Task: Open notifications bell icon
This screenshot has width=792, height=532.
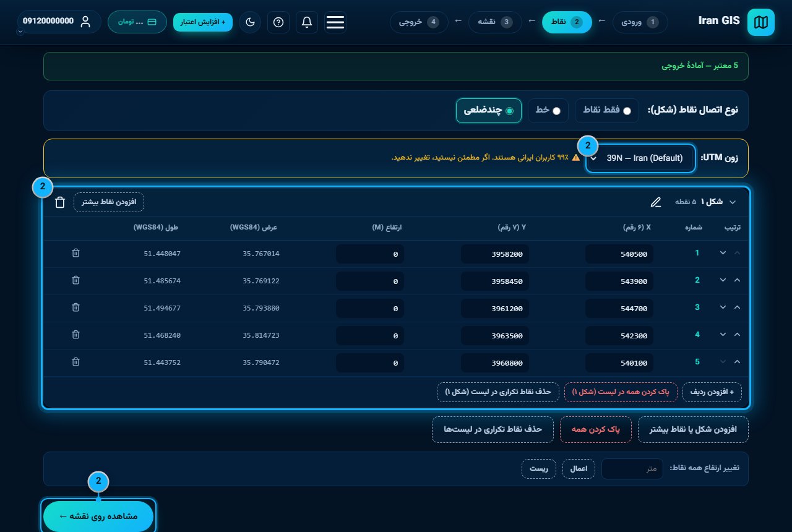Action: (307, 22)
